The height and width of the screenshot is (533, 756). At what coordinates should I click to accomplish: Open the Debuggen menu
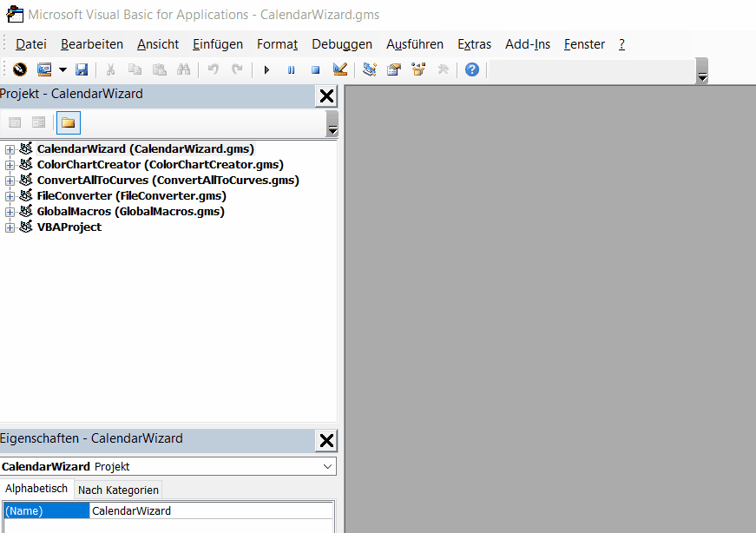tap(342, 44)
